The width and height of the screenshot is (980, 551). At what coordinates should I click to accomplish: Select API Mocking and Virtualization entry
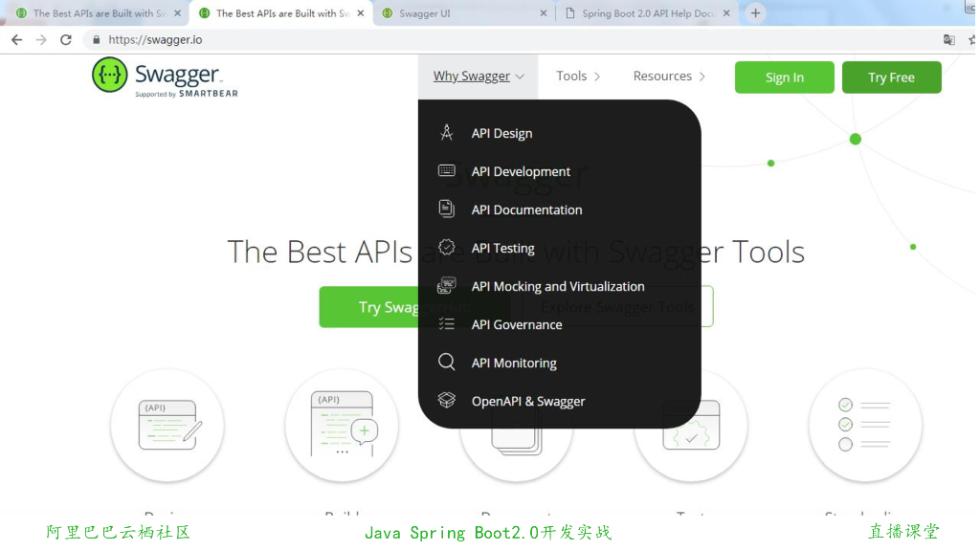(560, 286)
